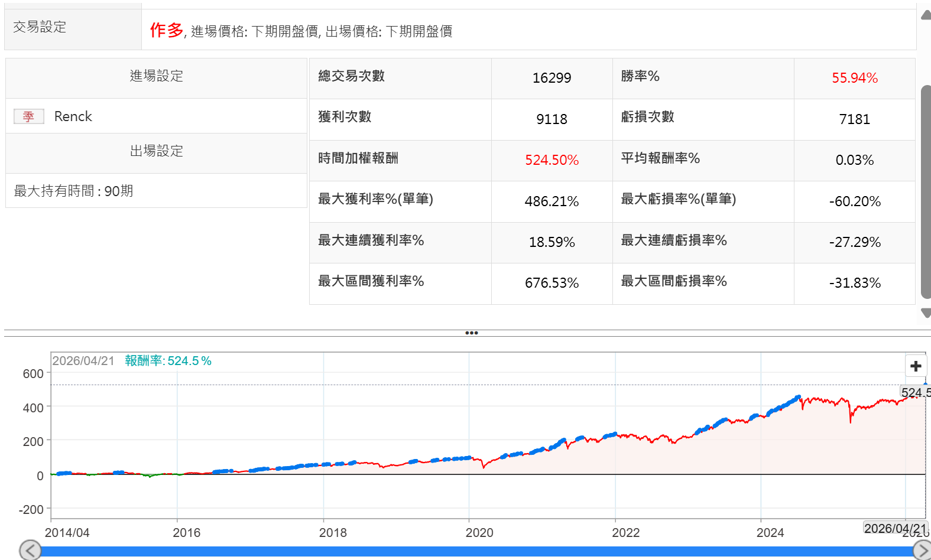
Task: Click the 最大持有時間 : 90期 row
Action: click(74, 191)
